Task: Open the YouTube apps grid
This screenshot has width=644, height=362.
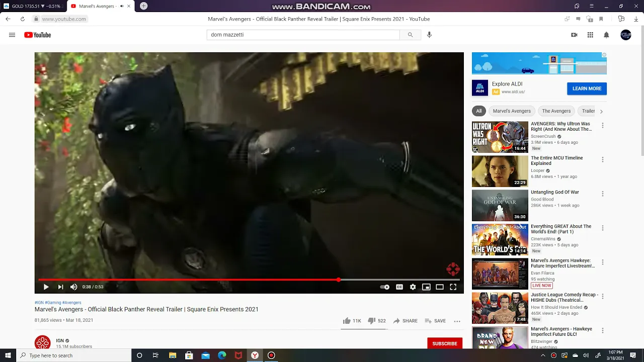Action: tap(590, 35)
